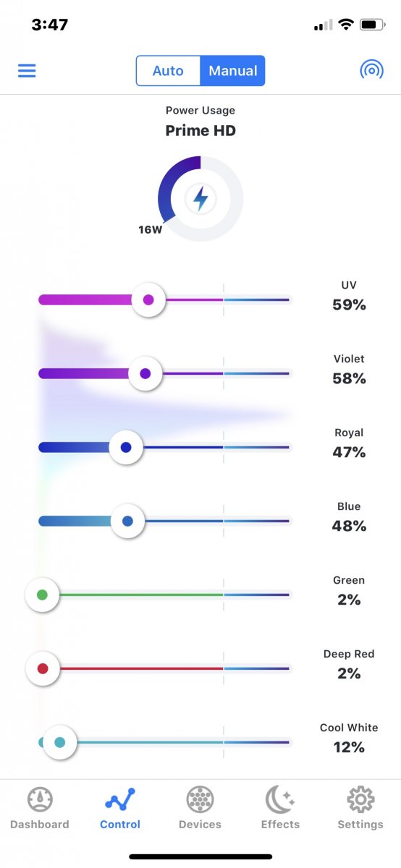Open the Dashboard gauge icon
This screenshot has height=868, width=401.
coord(40,800)
